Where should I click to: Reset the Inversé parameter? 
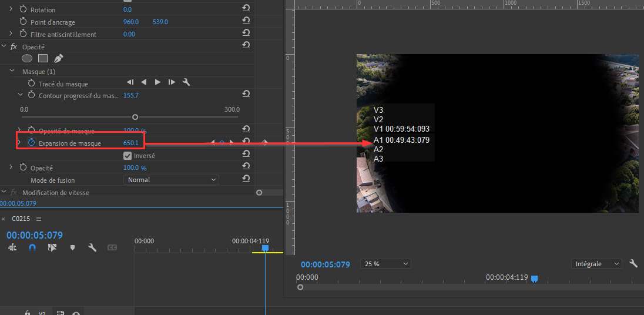point(246,153)
